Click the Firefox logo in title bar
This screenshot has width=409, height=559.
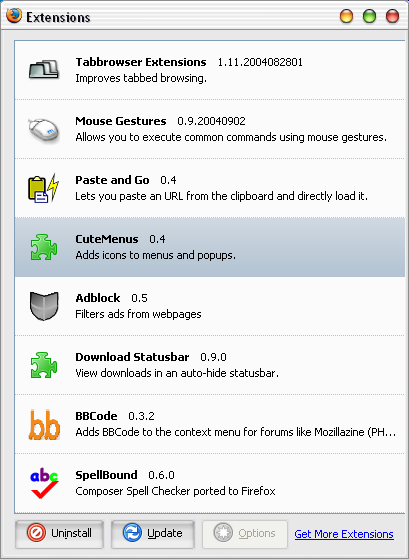pyautogui.click(x=14, y=16)
